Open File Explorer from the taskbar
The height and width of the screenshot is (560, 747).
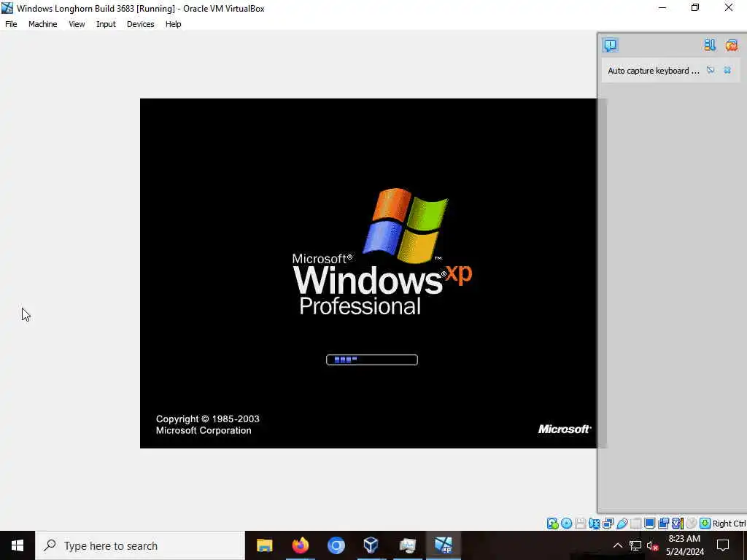264,545
